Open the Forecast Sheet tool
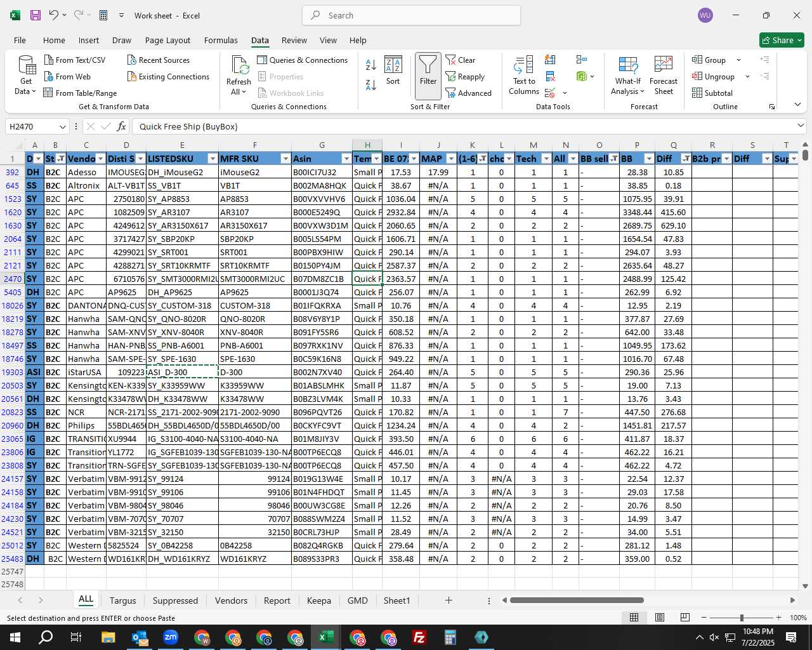 (x=664, y=75)
